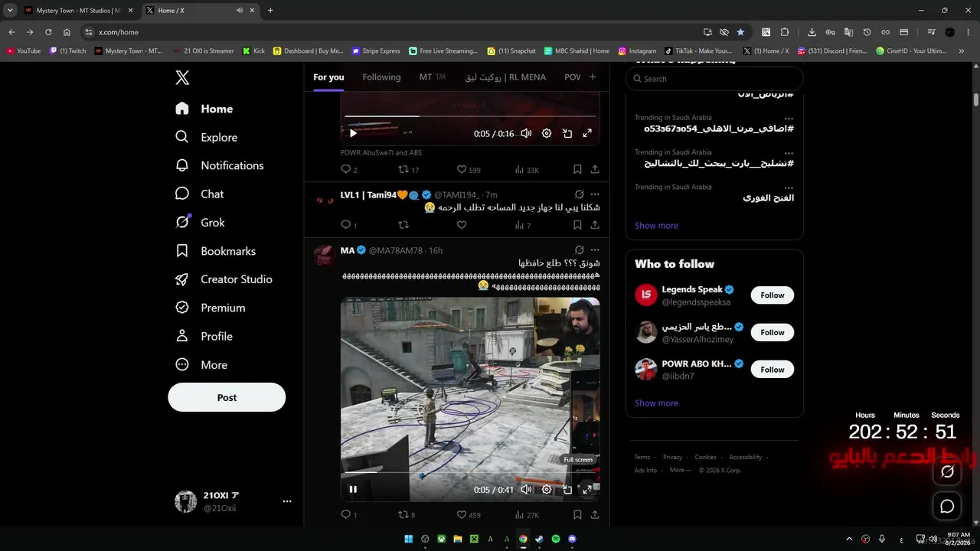This screenshot has width=980, height=551.
Task: Bookmark the MA post with 27K views
Action: (x=577, y=515)
